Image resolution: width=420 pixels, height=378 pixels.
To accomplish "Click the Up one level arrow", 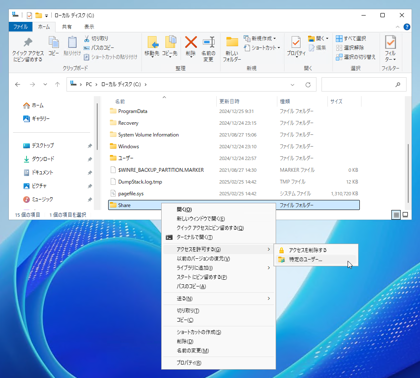I will 57,85.
